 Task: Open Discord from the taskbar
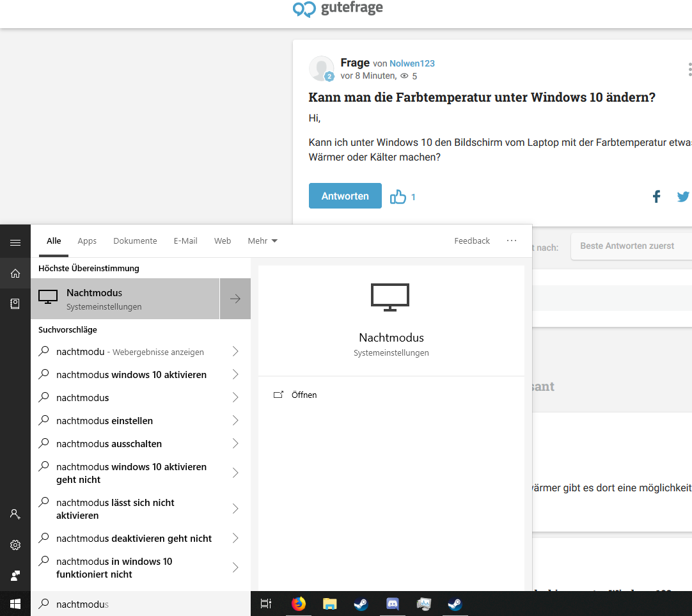tap(392, 603)
